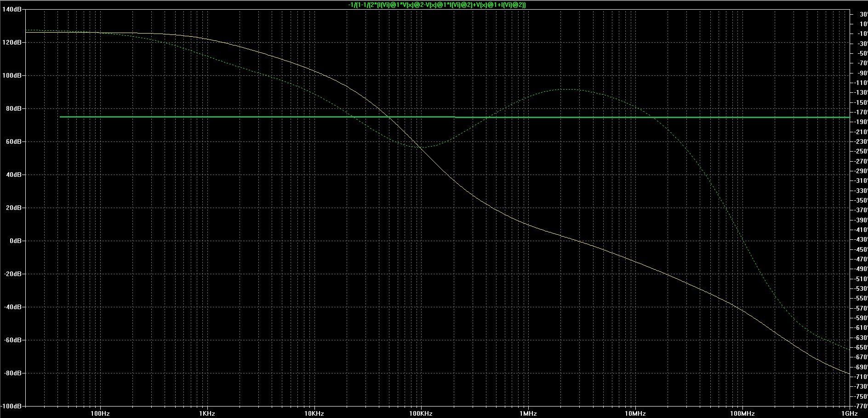Click the 40dB magnitude label

tap(13, 175)
